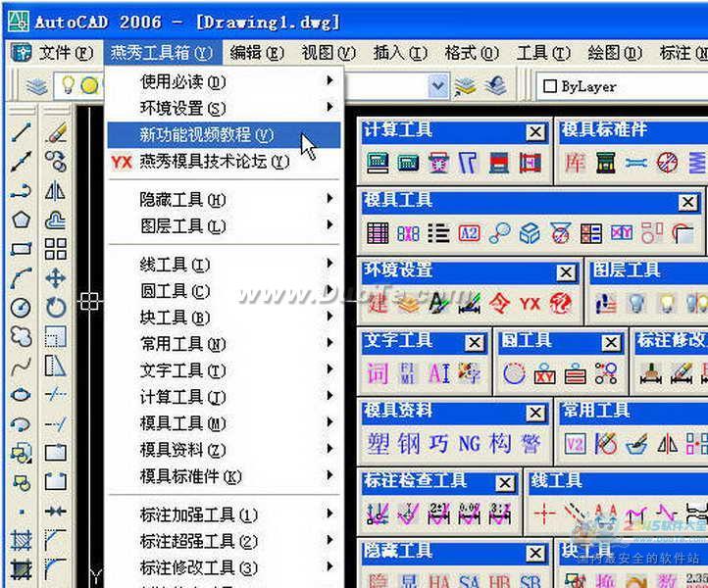
Task: Click the 词 icon in 文字工具 panel
Action: [378, 373]
